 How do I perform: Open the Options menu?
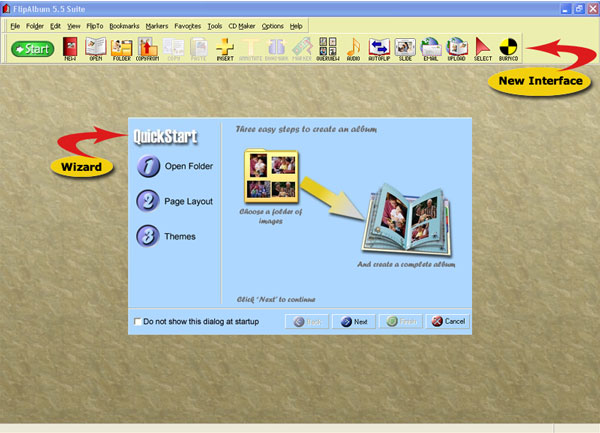click(x=272, y=26)
